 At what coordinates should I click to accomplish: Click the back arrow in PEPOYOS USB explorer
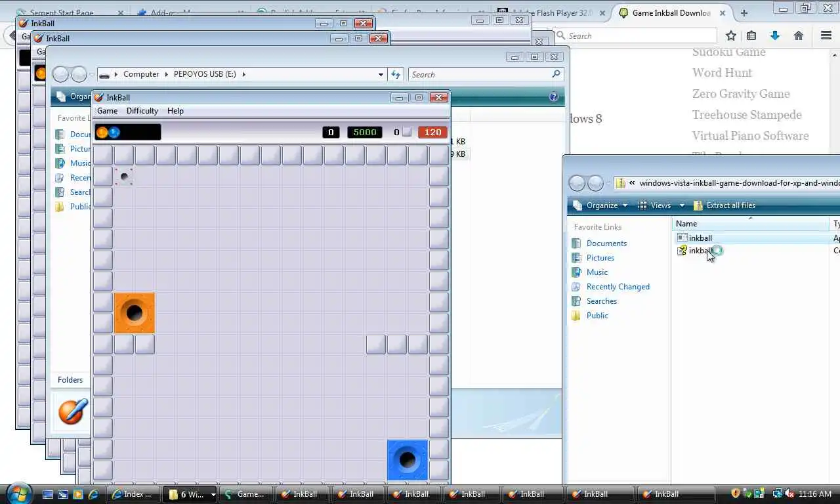pyautogui.click(x=60, y=74)
